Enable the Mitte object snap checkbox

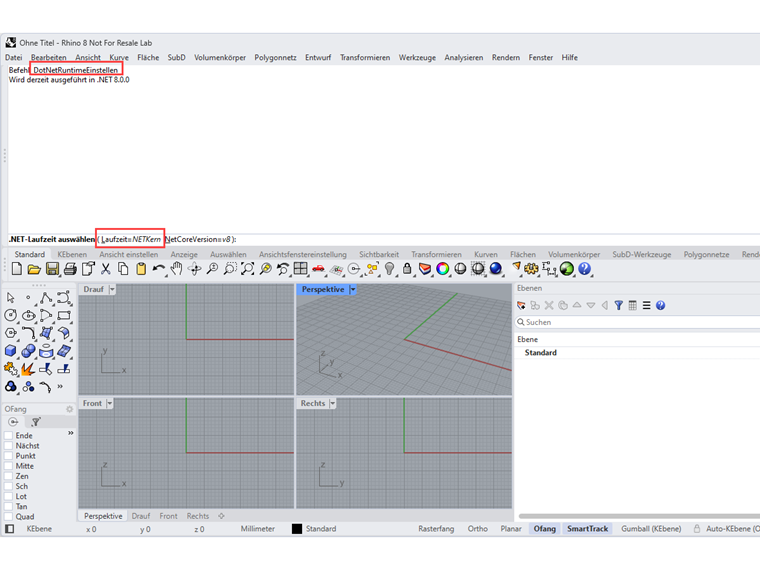point(8,466)
